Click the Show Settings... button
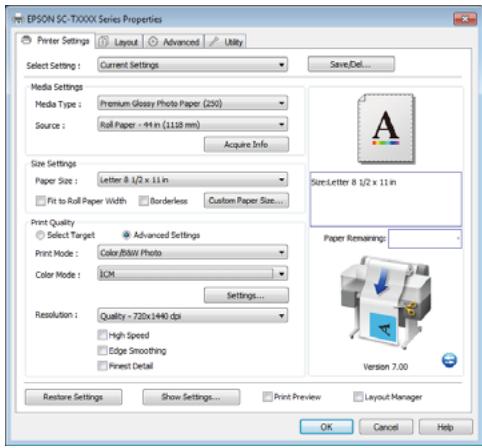 click(x=191, y=397)
